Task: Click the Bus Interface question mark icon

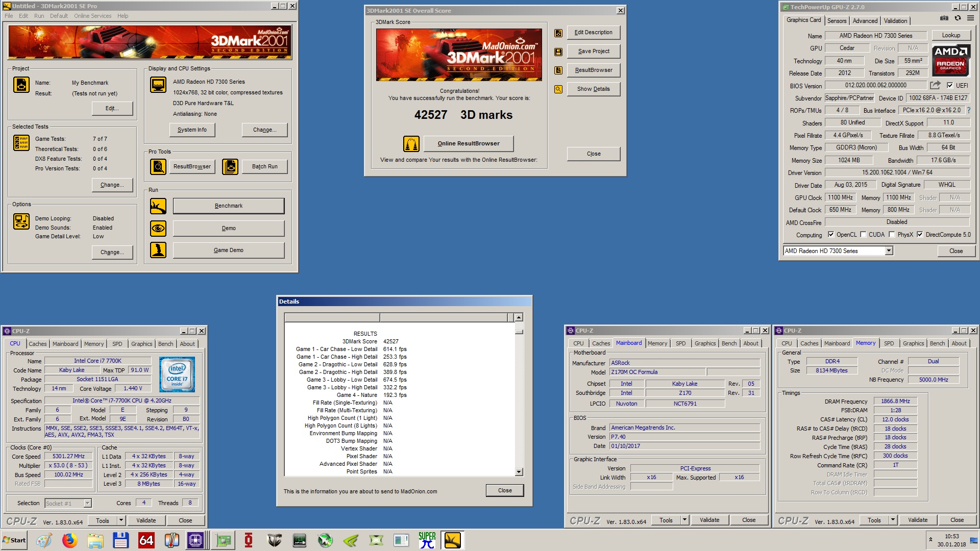Action: (968, 110)
